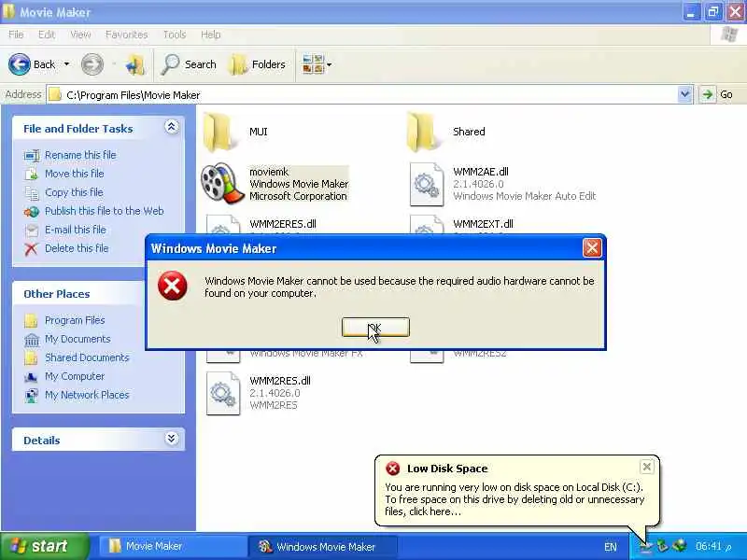Close the Windows Movie Maker error dialog

[x=592, y=247]
